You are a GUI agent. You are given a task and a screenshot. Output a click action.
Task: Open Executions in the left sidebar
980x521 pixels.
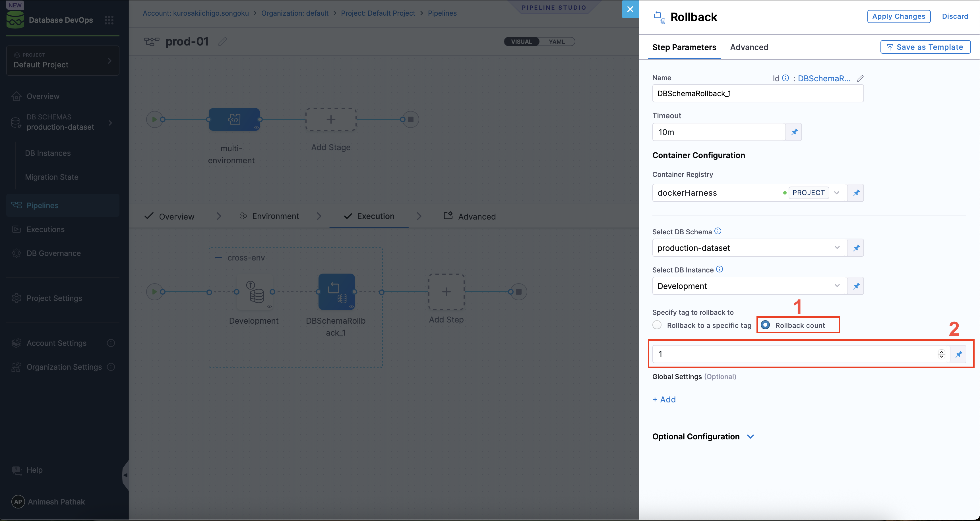click(45, 230)
